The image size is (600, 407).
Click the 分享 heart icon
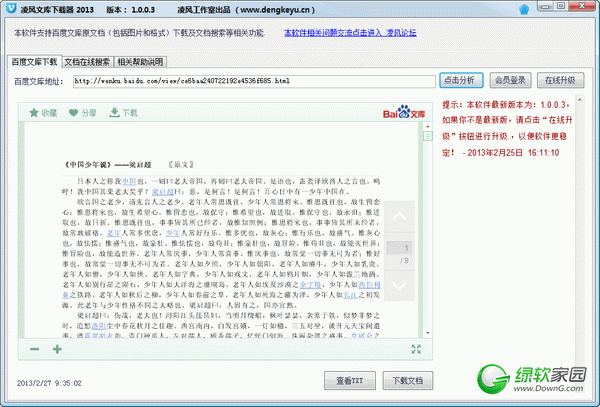[73, 112]
